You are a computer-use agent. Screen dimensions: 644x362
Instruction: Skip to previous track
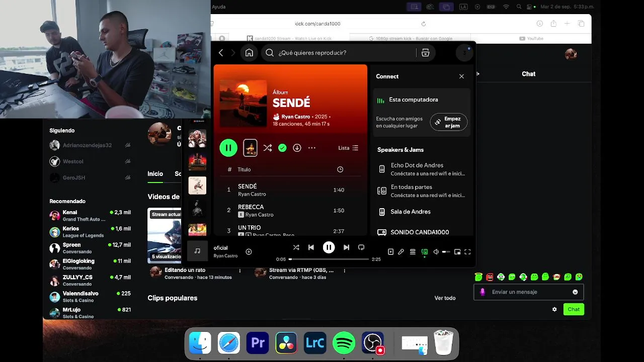tap(311, 247)
